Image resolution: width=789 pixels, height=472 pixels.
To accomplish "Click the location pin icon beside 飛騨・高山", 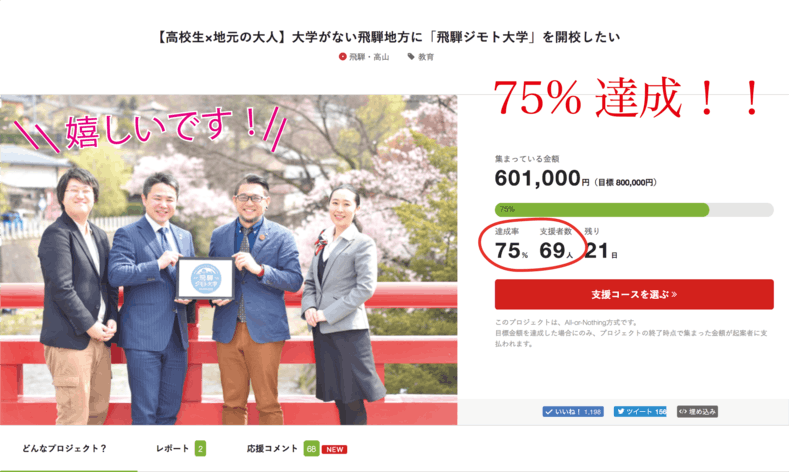I will click(x=343, y=57).
